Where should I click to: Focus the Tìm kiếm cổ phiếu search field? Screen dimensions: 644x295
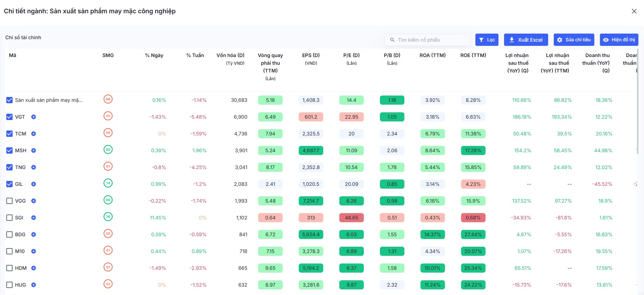[427, 40]
